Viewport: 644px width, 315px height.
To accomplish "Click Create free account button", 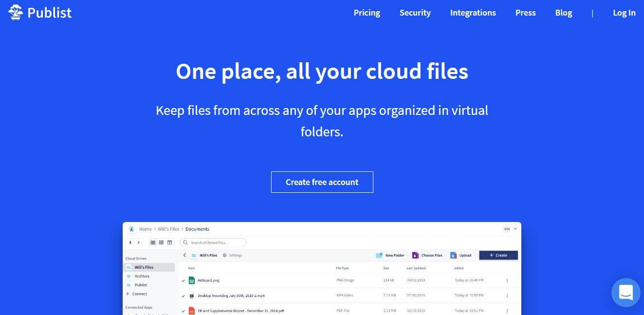I will click(x=322, y=182).
